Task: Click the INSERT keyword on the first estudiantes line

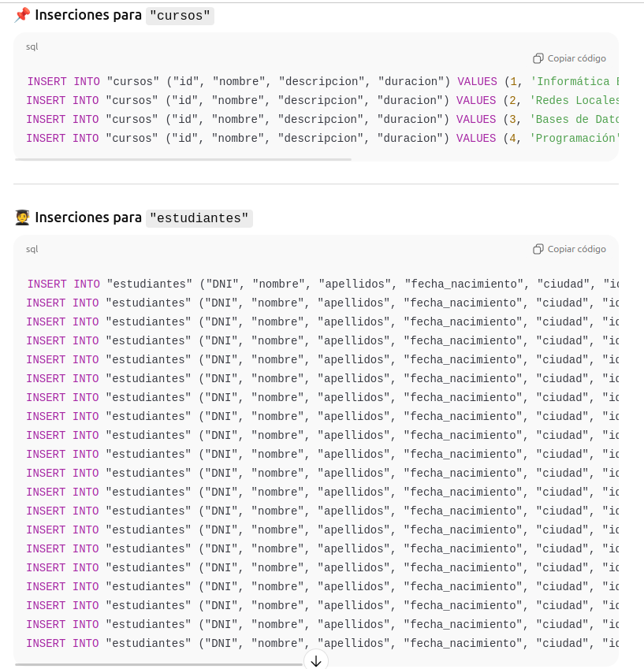Action: (x=47, y=284)
